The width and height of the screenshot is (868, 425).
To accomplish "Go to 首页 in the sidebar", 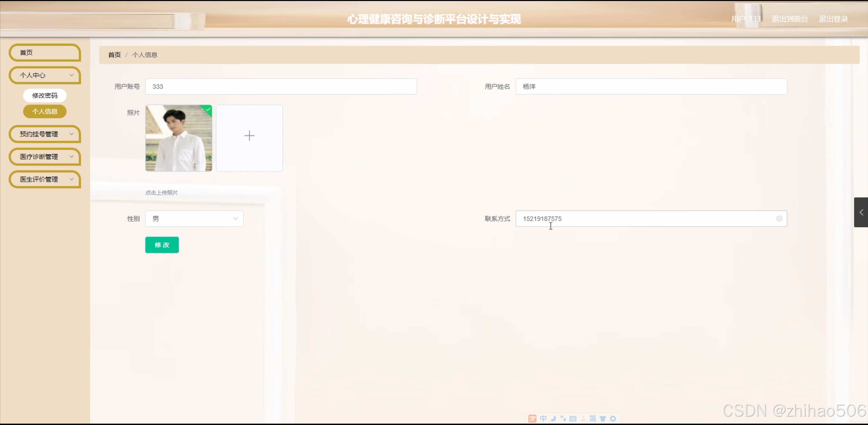I will pos(45,53).
